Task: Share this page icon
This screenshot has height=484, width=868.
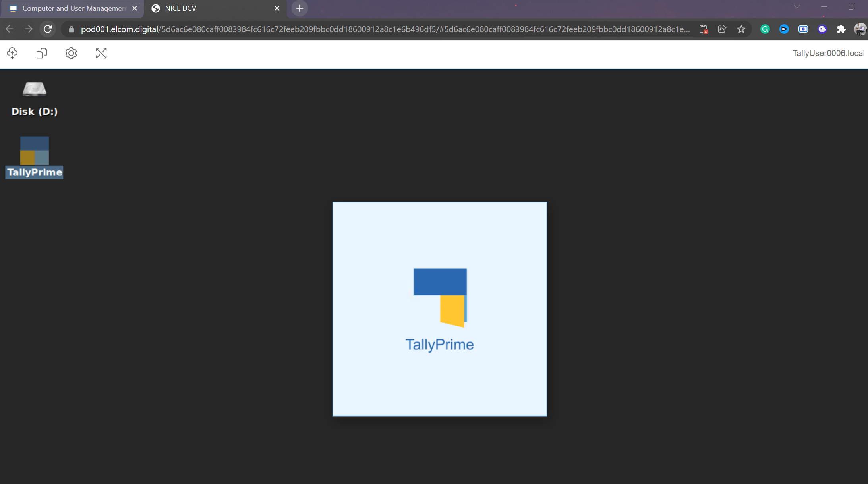Action: (x=722, y=29)
